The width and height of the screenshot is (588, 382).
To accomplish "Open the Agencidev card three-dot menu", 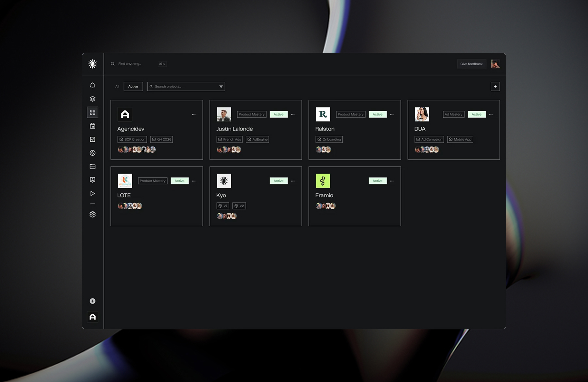I will (x=194, y=114).
